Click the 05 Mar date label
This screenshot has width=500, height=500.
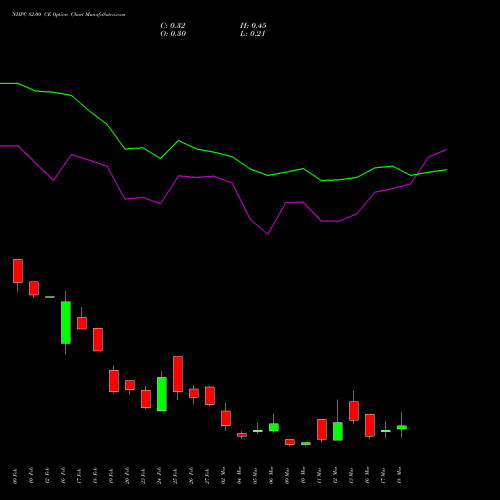tap(256, 476)
